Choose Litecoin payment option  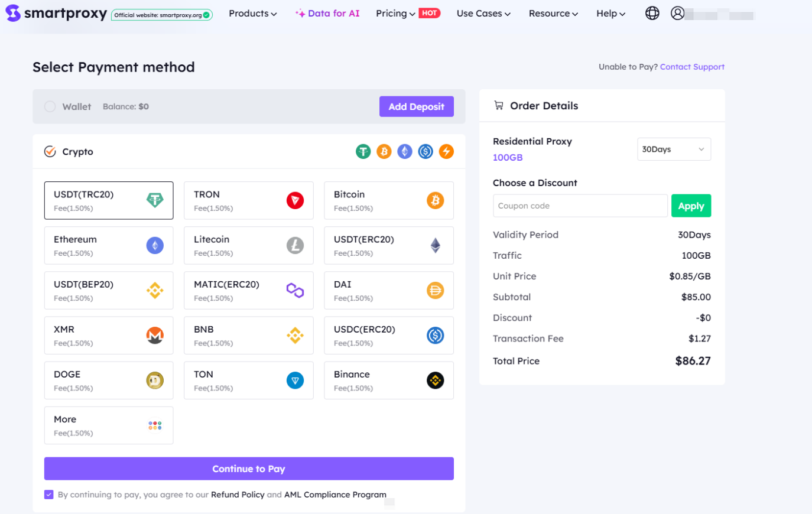(249, 245)
